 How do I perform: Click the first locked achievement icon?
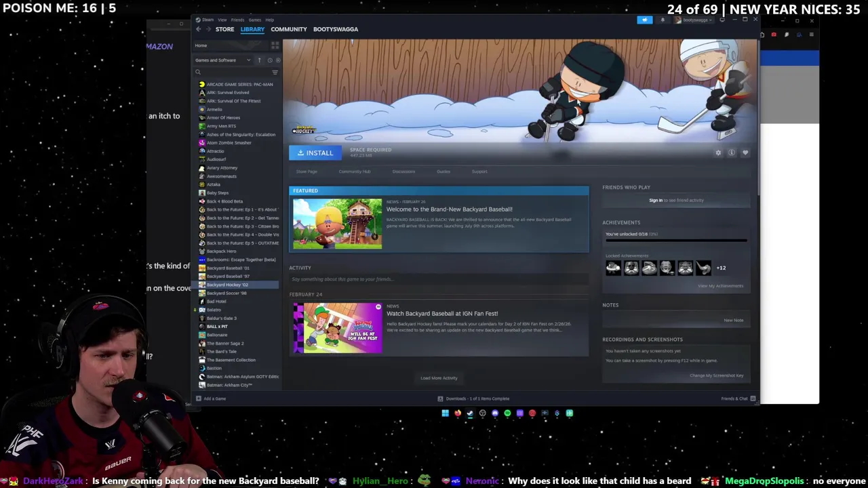coord(613,268)
